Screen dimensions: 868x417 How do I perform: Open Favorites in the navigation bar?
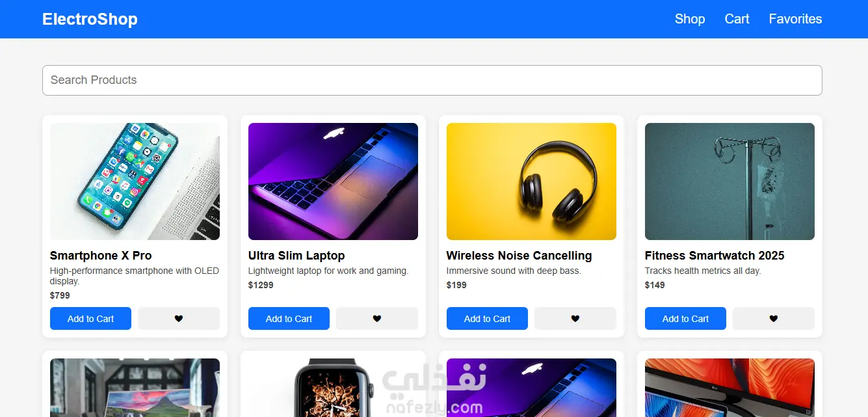click(x=795, y=19)
